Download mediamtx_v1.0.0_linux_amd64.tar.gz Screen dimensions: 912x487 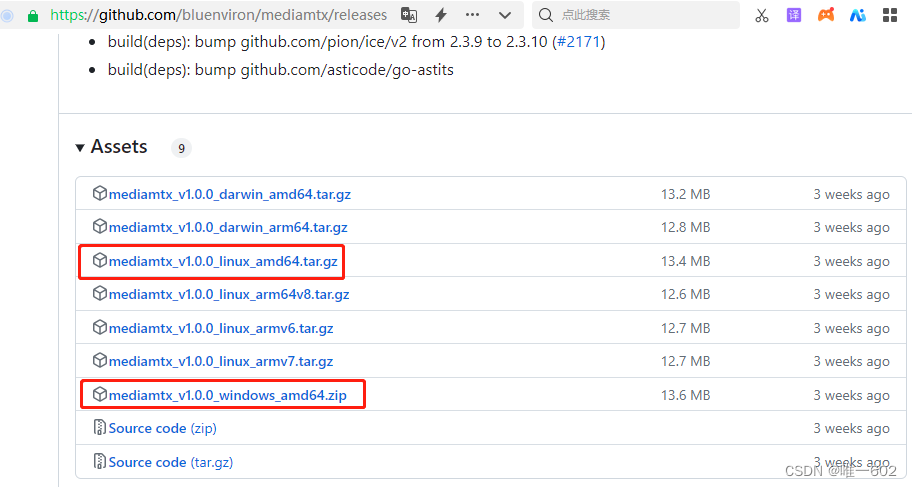pos(223,262)
